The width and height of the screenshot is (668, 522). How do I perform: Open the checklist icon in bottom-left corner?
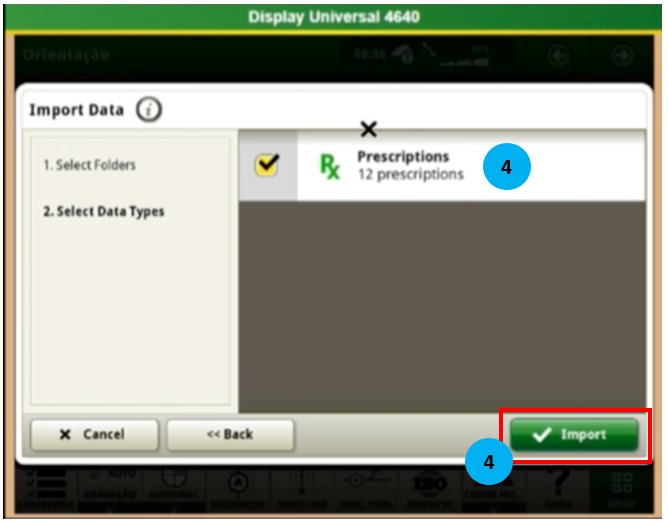(46, 486)
